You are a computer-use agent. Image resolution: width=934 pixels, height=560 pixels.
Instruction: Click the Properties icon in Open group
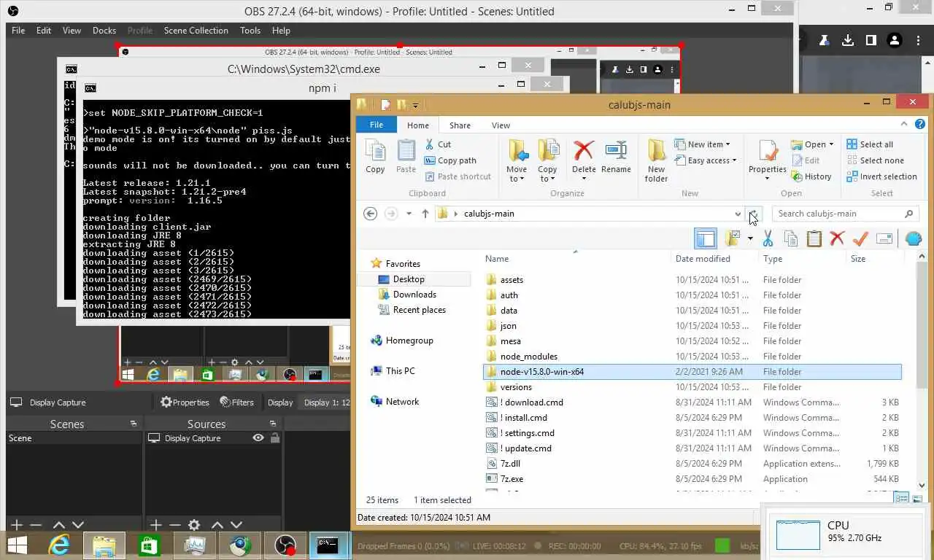click(x=768, y=152)
